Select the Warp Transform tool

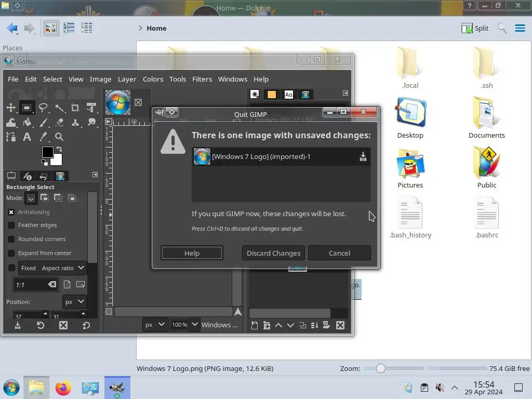[x=11, y=123]
